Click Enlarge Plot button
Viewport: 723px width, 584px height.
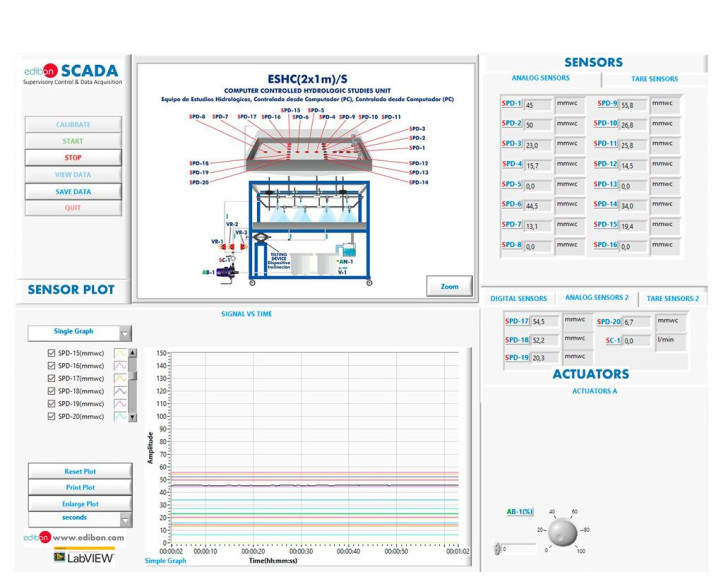coord(80,504)
